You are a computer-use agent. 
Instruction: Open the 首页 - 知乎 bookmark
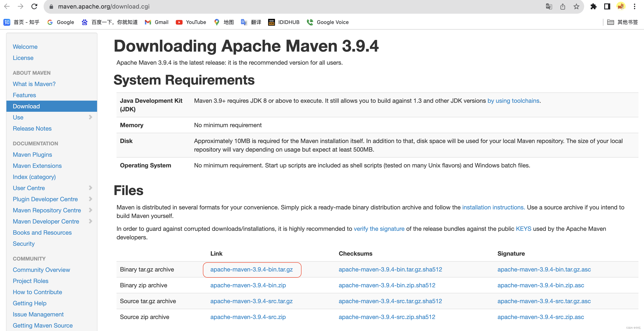tap(22, 22)
